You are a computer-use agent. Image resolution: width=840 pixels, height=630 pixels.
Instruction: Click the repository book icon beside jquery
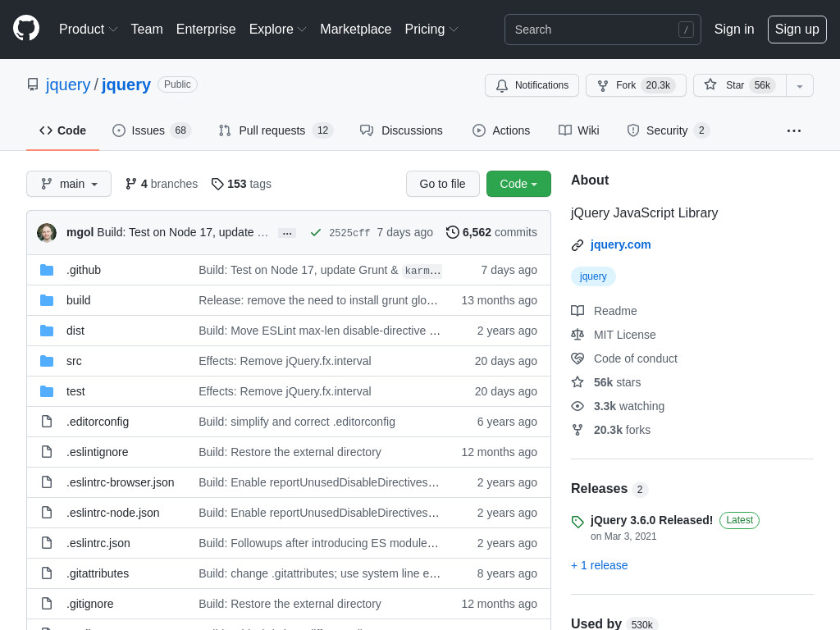coord(33,84)
